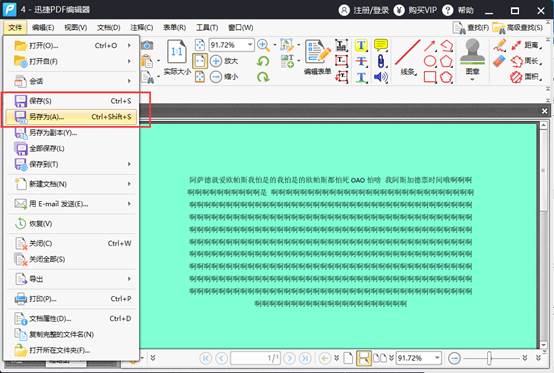The height and width of the screenshot is (373, 554).
Task: Click Buy VIP (购买VIP) button
Action: 416,10
